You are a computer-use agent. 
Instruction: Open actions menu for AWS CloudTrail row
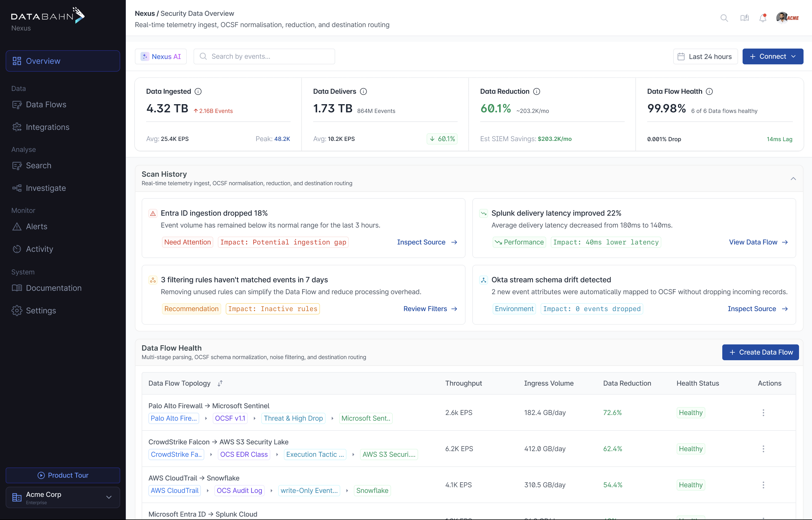click(x=763, y=485)
